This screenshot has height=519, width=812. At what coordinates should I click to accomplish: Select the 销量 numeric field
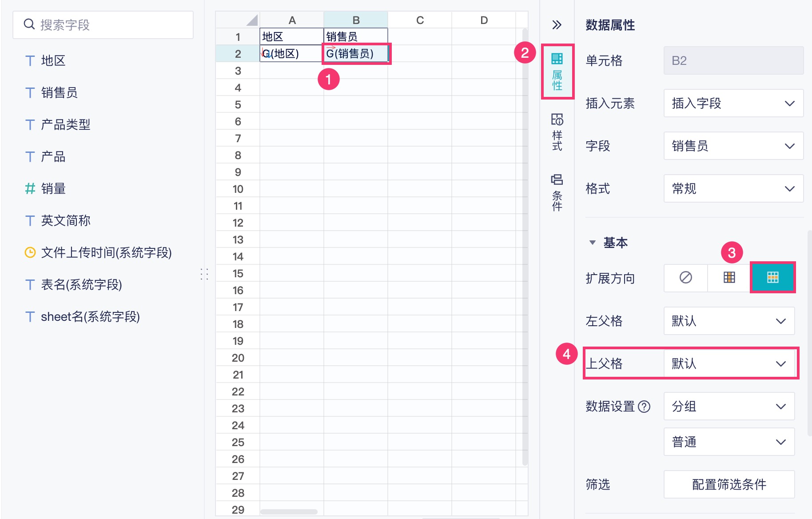pyautogui.click(x=53, y=189)
